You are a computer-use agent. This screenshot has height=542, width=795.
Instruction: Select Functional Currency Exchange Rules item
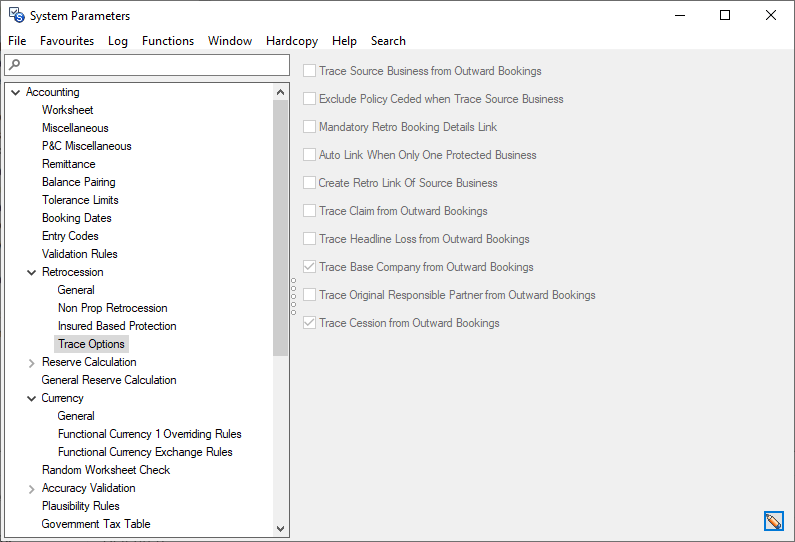(x=145, y=452)
